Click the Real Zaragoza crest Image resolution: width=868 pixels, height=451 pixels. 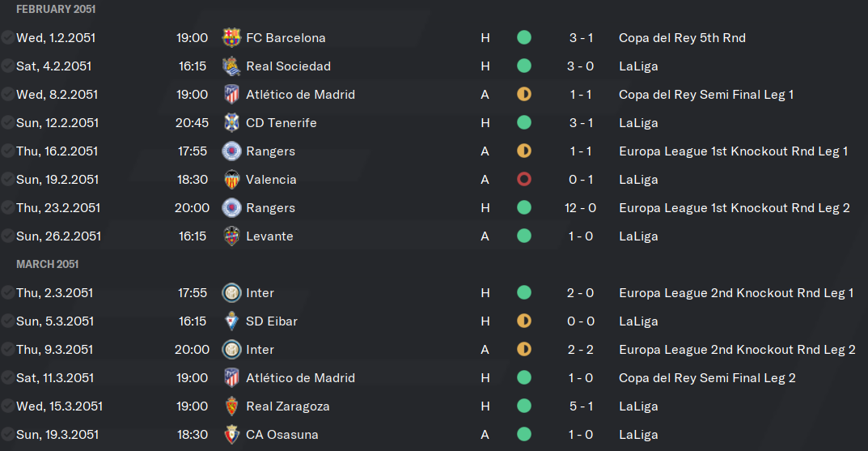click(x=231, y=406)
